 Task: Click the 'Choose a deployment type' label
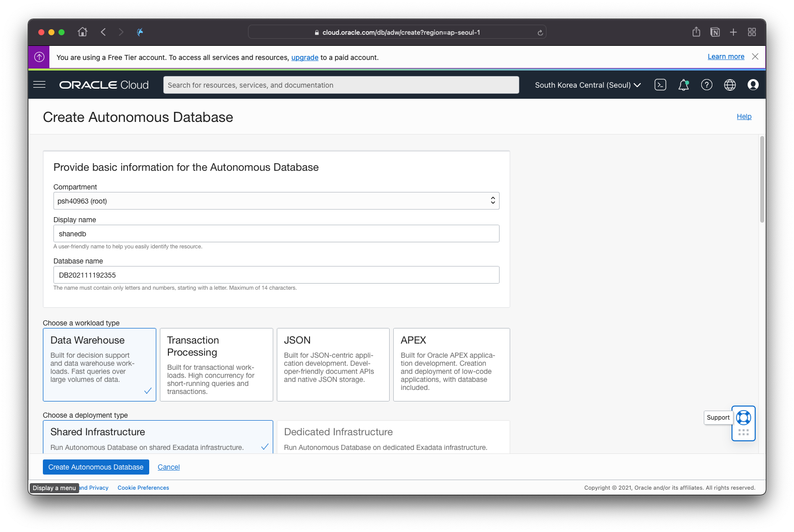click(x=85, y=415)
